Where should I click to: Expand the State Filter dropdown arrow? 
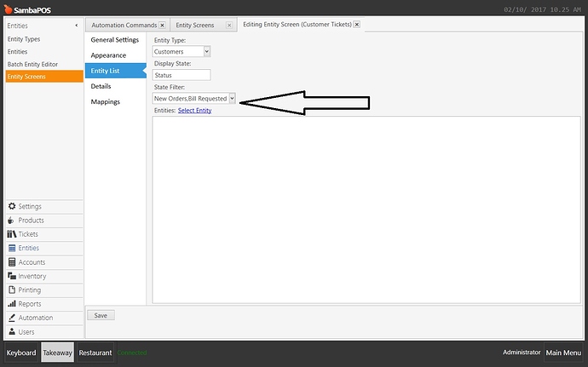[232, 98]
